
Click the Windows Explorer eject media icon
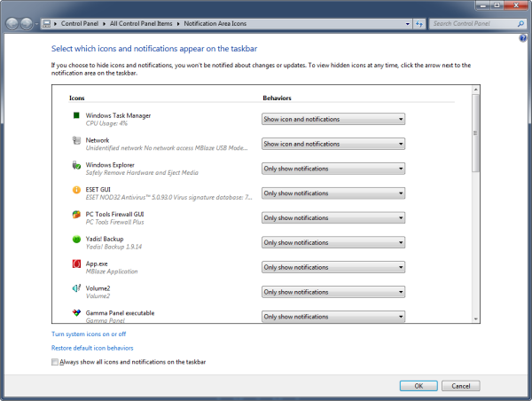[76, 166]
